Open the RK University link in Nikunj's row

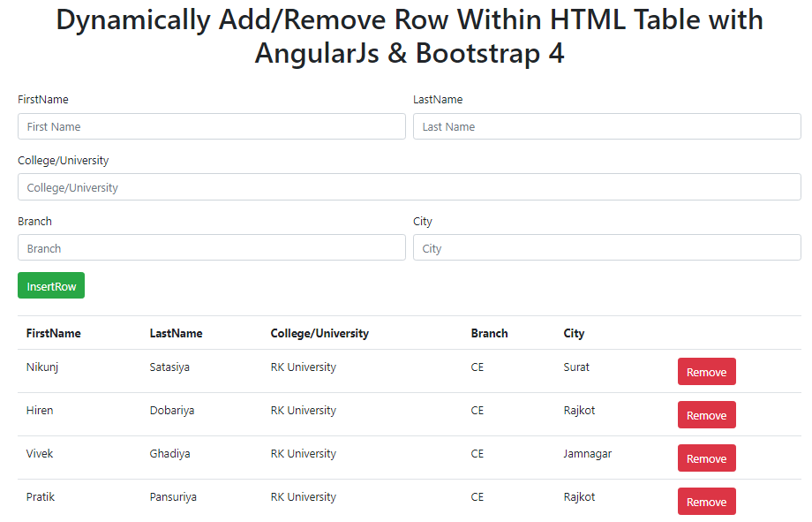303,367
